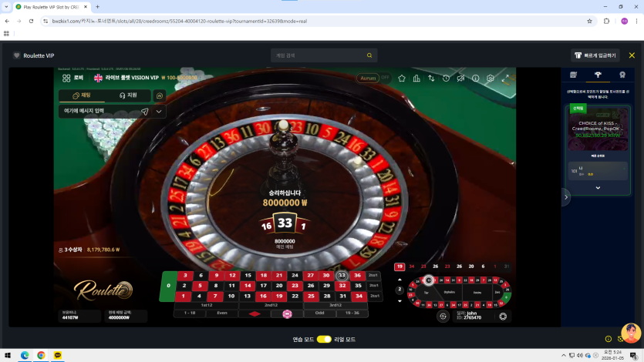Viewport: 644px width, 362px height.
Task: Click the crossed-out video camera icon
Action: coord(460,79)
